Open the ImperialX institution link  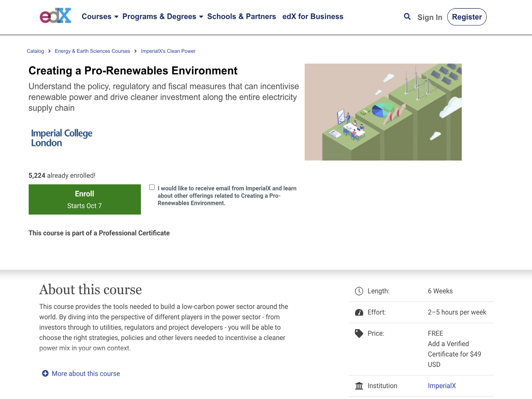tap(442, 386)
